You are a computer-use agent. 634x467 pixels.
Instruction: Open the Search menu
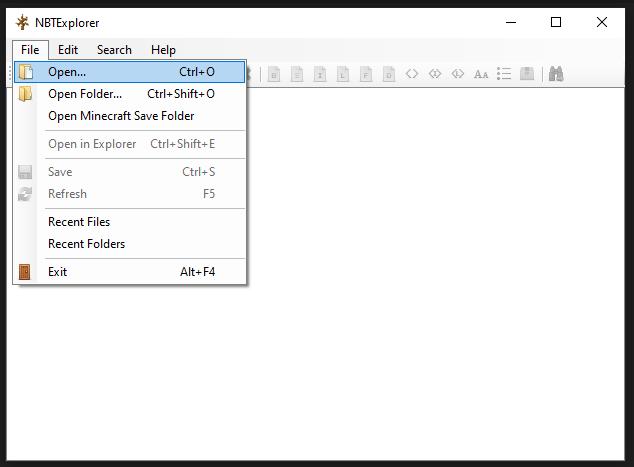114,49
